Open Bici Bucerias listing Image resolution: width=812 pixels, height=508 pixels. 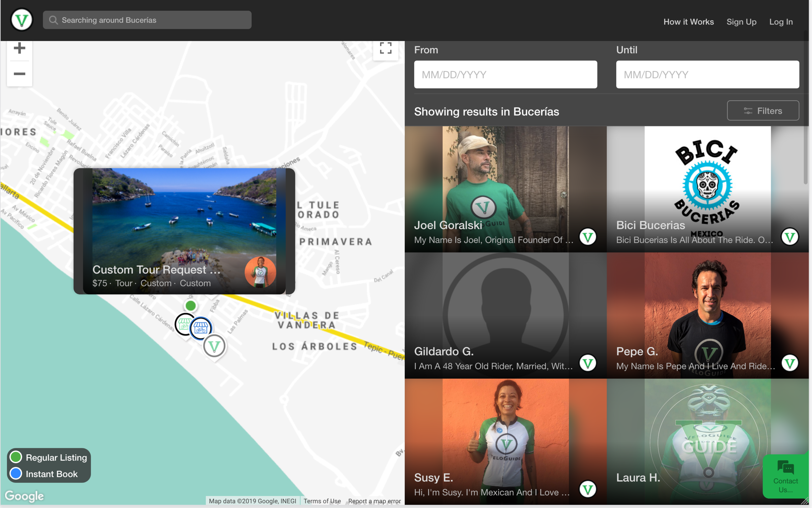click(x=707, y=189)
